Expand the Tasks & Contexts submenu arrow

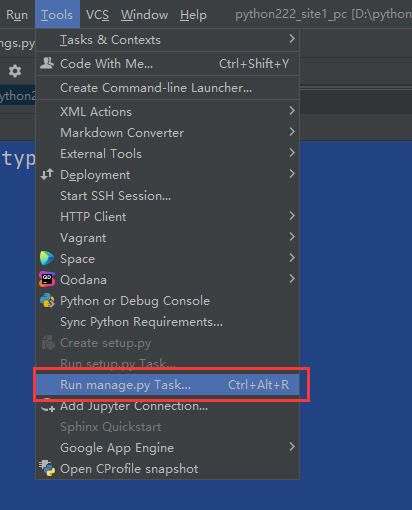point(292,39)
